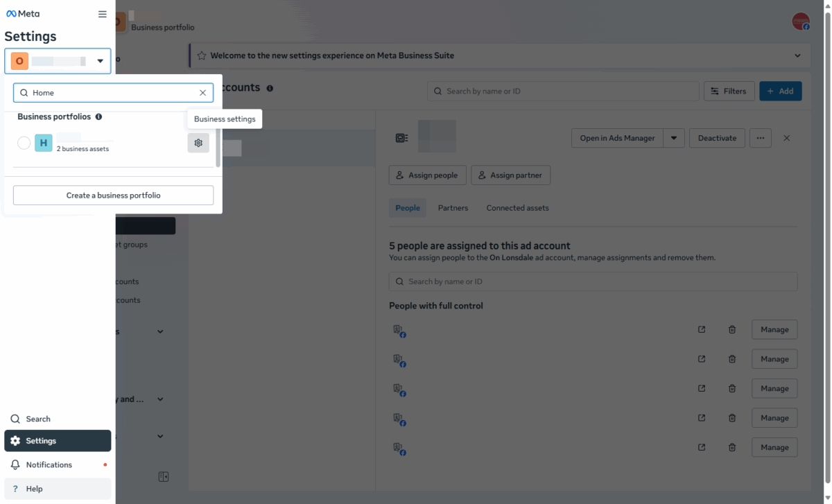
Task: Switch to the Connected assets tab
Action: pos(517,208)
